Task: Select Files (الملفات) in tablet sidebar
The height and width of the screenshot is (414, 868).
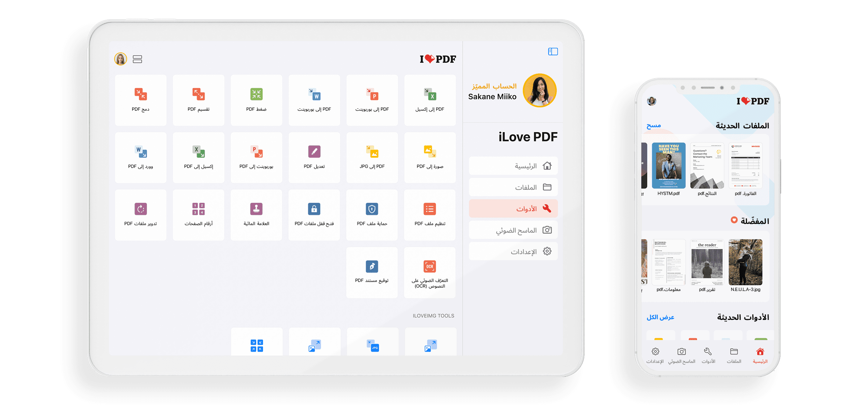Action: 513,187
